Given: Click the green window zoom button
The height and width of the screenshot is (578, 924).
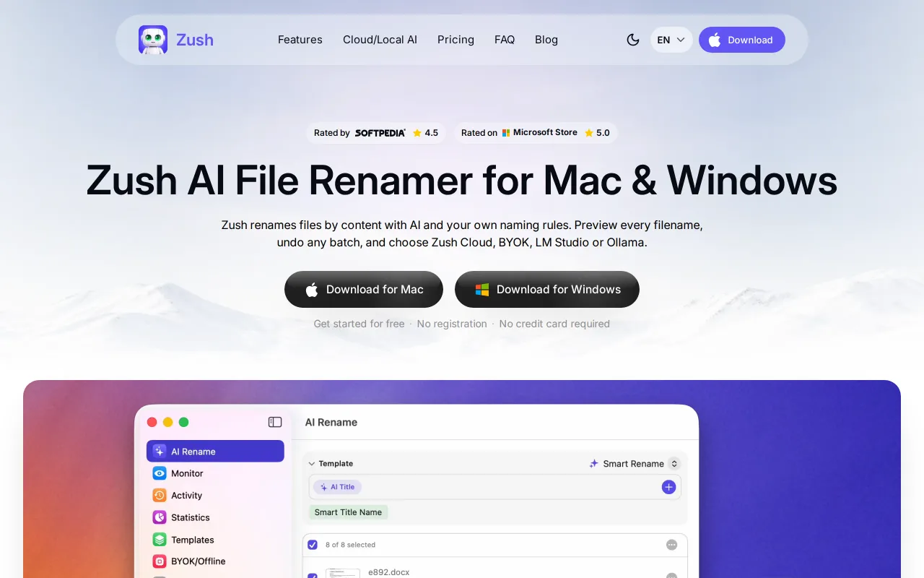Looking at the screenshot, I should [183, 422].
